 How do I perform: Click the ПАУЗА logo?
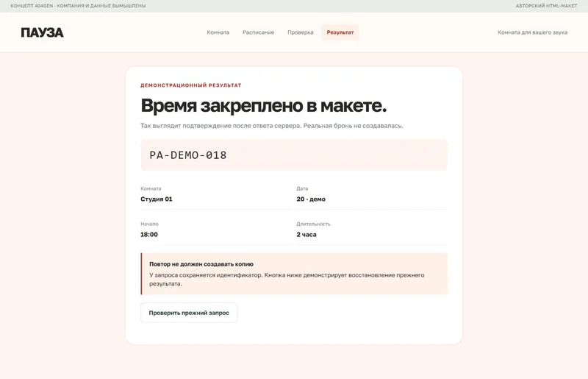[x=42, y=32]
